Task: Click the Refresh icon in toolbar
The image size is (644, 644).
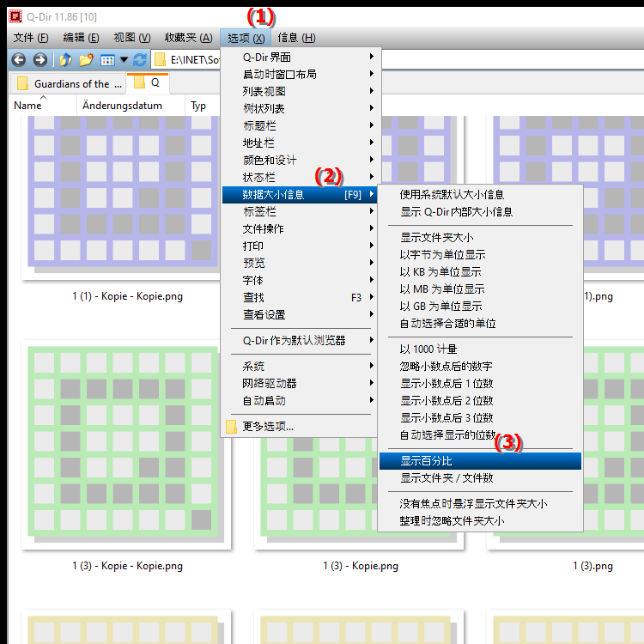Action: click(140, 60)
